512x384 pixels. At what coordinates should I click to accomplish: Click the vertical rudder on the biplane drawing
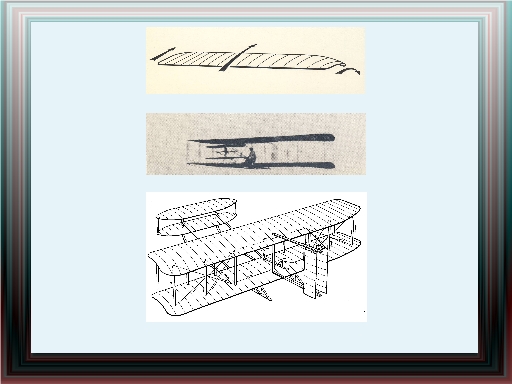point(315,272)
